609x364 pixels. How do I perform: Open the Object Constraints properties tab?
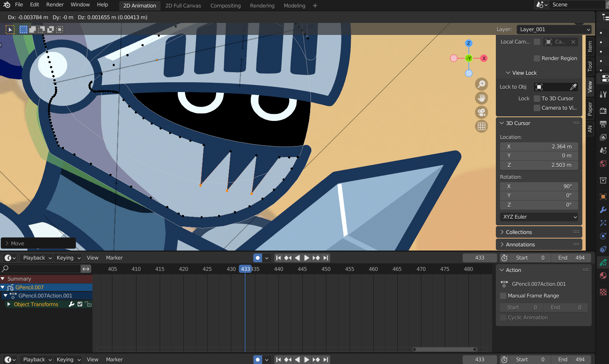click(x=603, y=249)
